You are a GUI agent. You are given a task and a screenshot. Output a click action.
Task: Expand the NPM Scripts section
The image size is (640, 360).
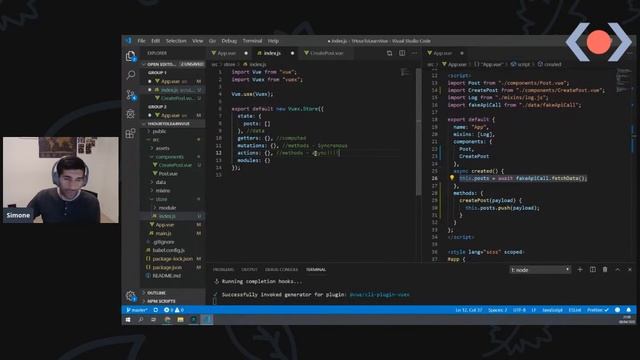(x=161, y=301)
